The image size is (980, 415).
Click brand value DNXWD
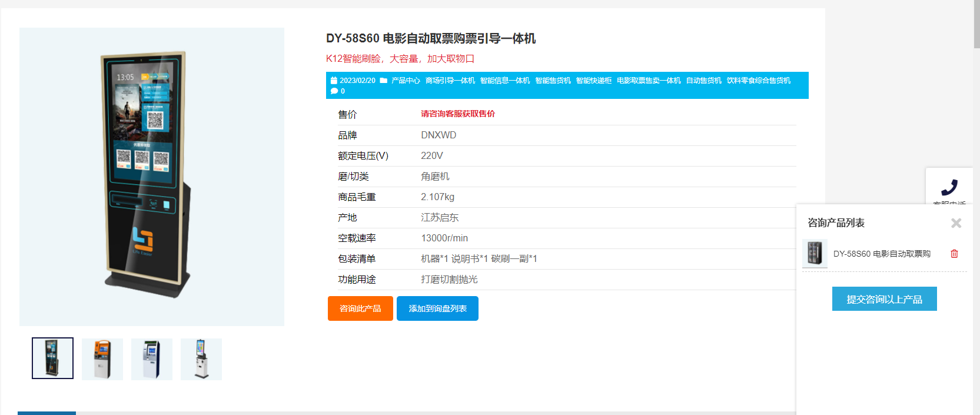[438, 135]
